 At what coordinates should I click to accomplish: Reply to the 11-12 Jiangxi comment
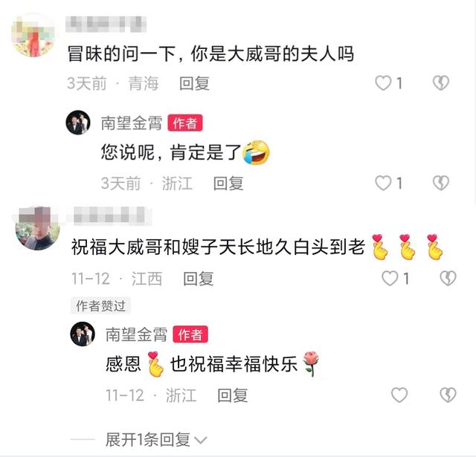pyautogui.click(x=199, y=279)
